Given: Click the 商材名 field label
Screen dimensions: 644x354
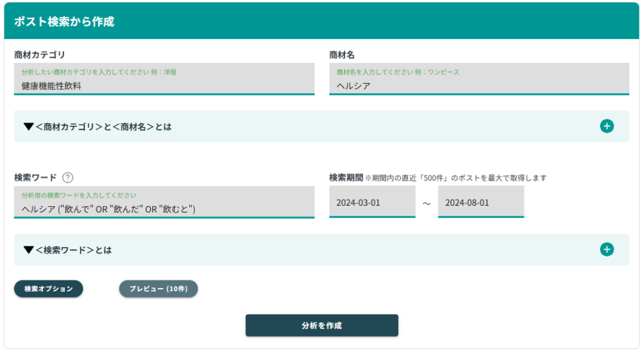Looking at the screenshot, I should point(342,55).
